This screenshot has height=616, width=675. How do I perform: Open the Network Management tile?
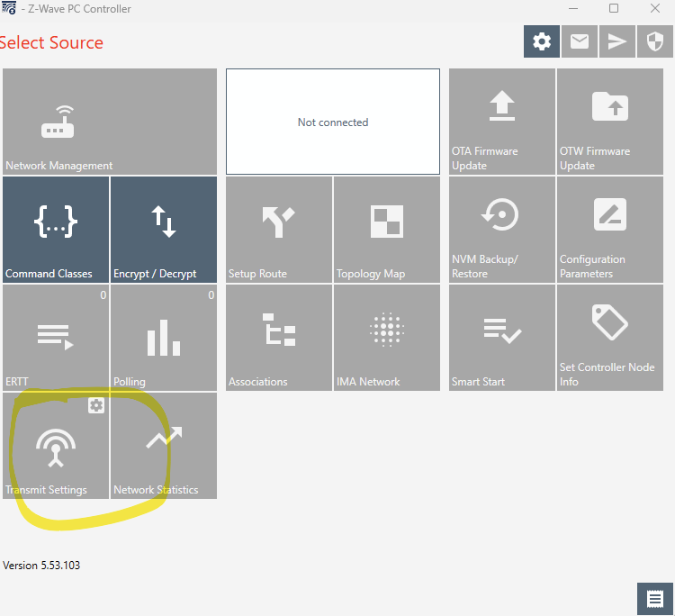pos(110,122)
